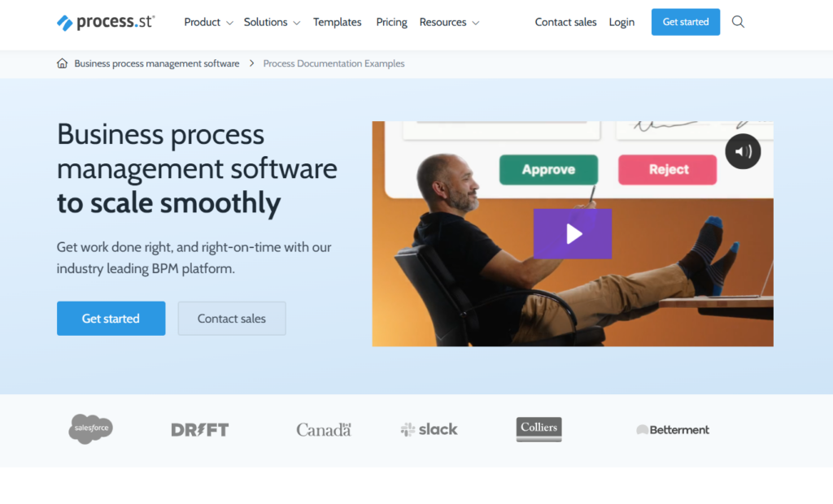This screenshot has height=504, width=833.
Task: Expand the Resources dropdown menu
Action: (449, 22)
